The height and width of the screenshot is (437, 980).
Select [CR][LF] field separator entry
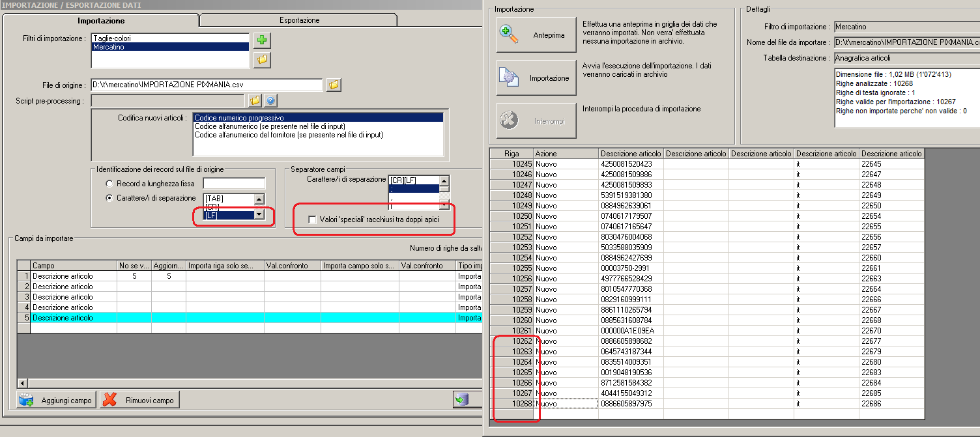413,180
